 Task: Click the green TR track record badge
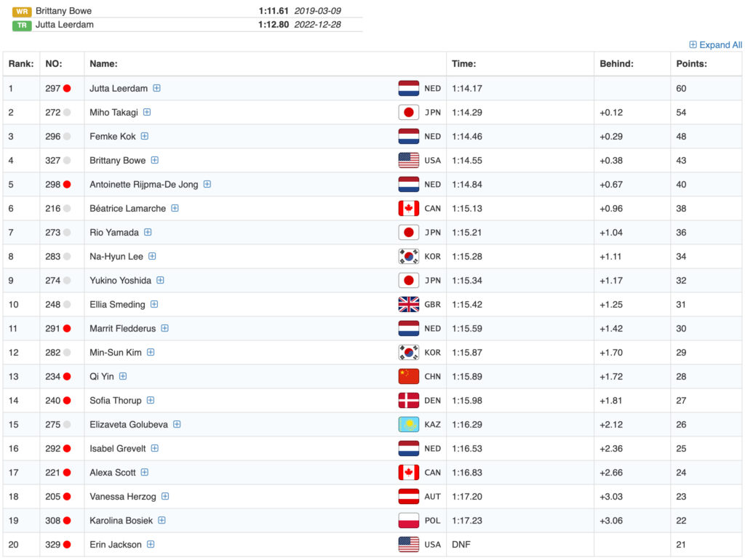coord(22,25)
